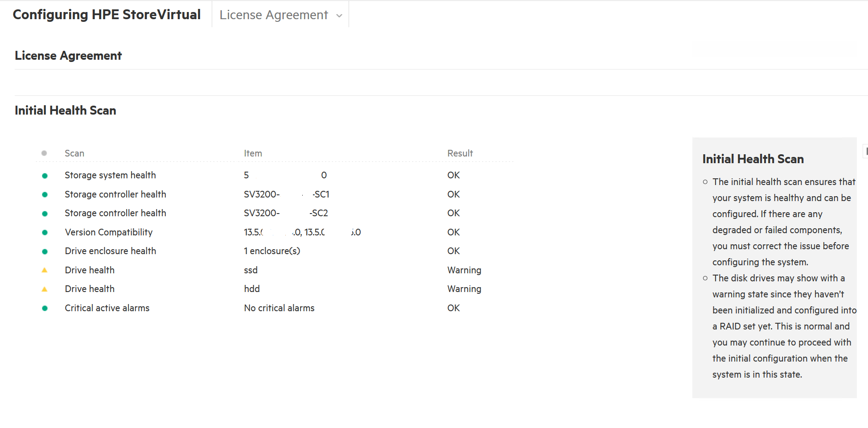
Task: Click green status icon for Critical active alarms
Action: [x=45, y=308]
